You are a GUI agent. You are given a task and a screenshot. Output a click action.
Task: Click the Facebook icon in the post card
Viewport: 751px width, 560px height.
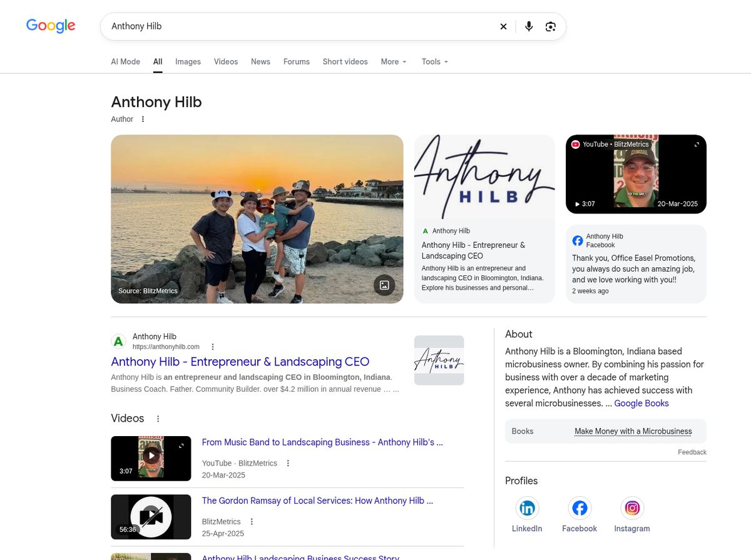click(578, 241)
